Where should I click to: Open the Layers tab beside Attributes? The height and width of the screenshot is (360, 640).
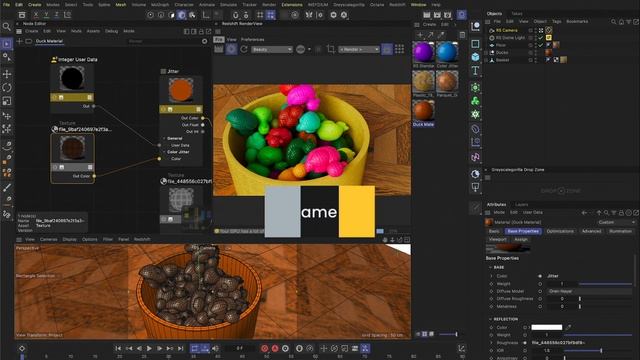click(521, 204)
